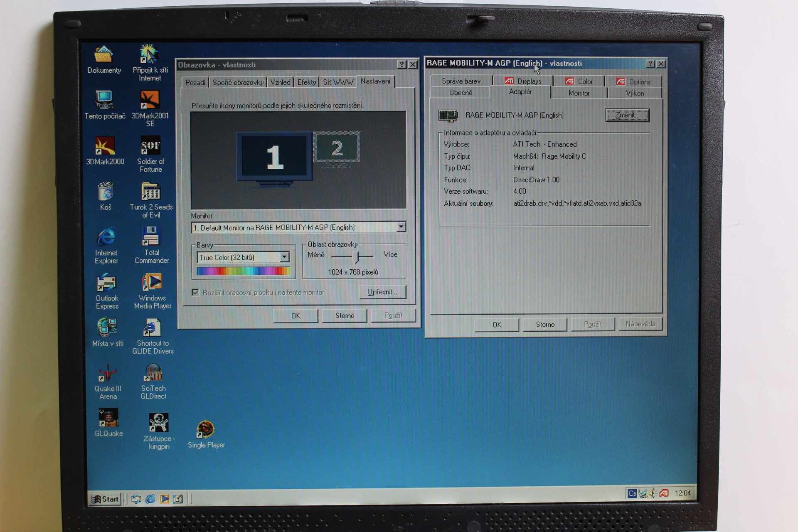Switch to the ATI Displays tab
This screenshot has width=798, height=532.
click(523, 81)
